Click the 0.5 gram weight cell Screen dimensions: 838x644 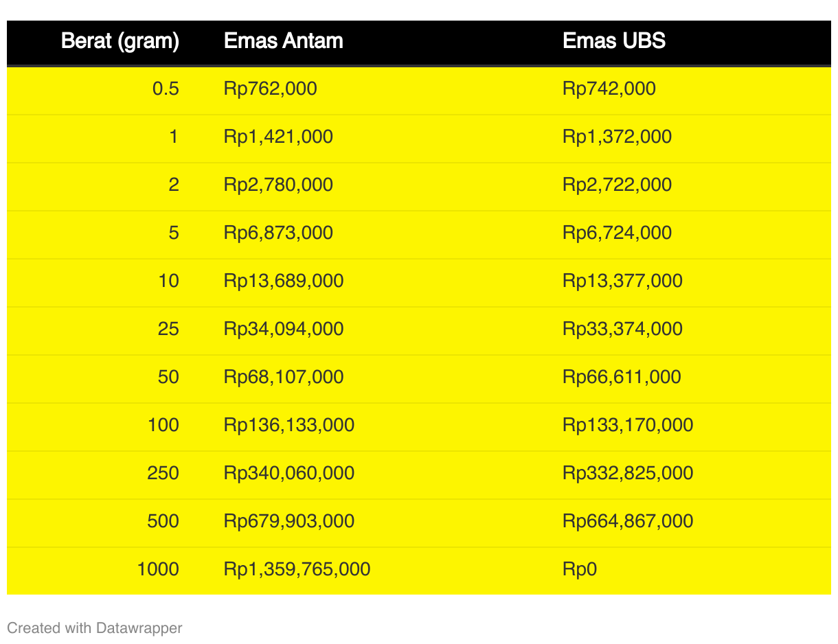point(166,89)
